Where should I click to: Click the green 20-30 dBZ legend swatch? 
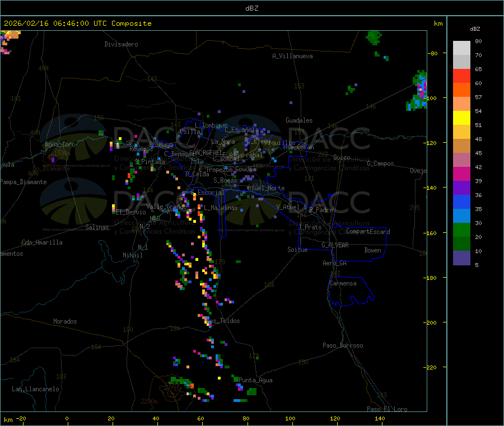tap(461, 230)
